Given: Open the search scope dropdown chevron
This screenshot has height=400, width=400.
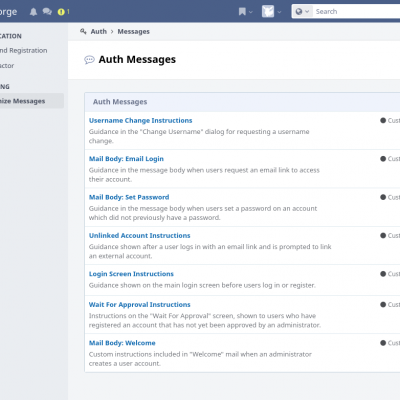Looking at the screenshot, I should point(307,12).
